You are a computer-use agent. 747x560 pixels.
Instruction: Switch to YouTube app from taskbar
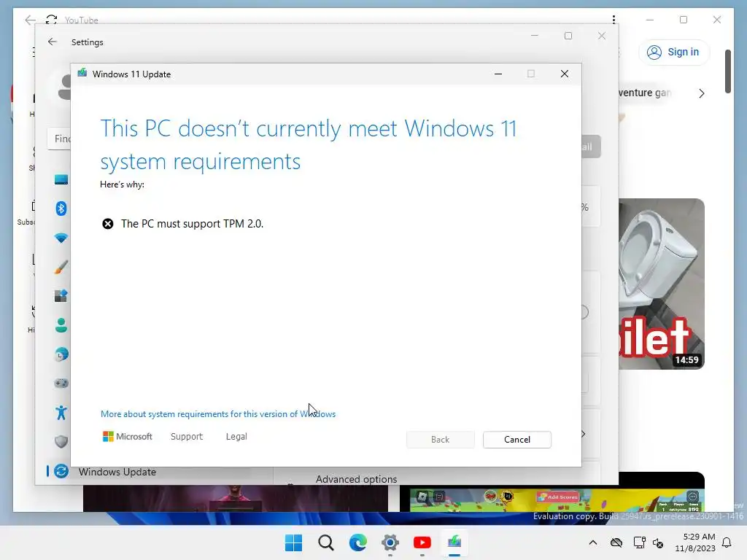pyautogui.click(x=422, y=542)
